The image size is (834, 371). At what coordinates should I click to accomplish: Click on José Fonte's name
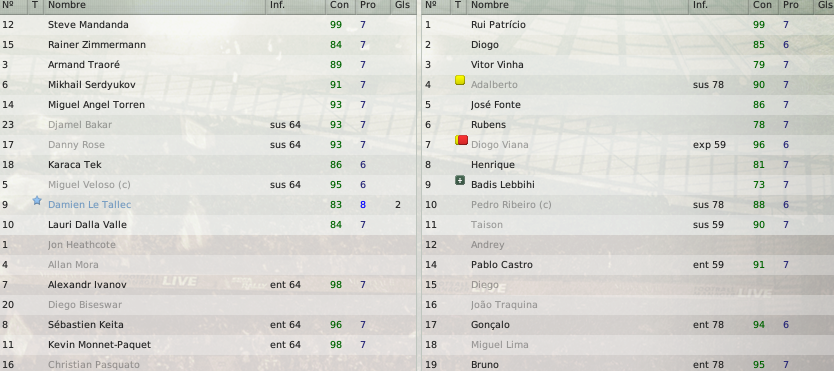pos(496,105)
